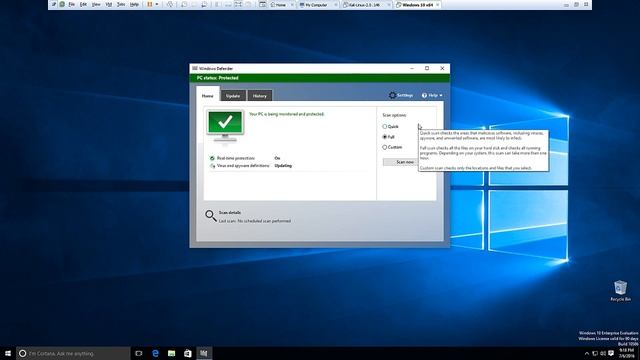Screen dimensions: 640x360
Task: Click the Cortana search box
Action: (x=73, y=353)
